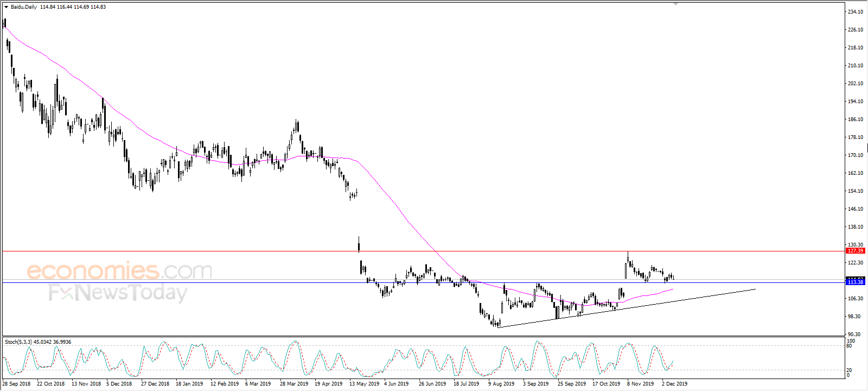Click the 13 Nov 2018 date label
The height and width of the screenshot is (391, 868).
(x=86, y=384)
